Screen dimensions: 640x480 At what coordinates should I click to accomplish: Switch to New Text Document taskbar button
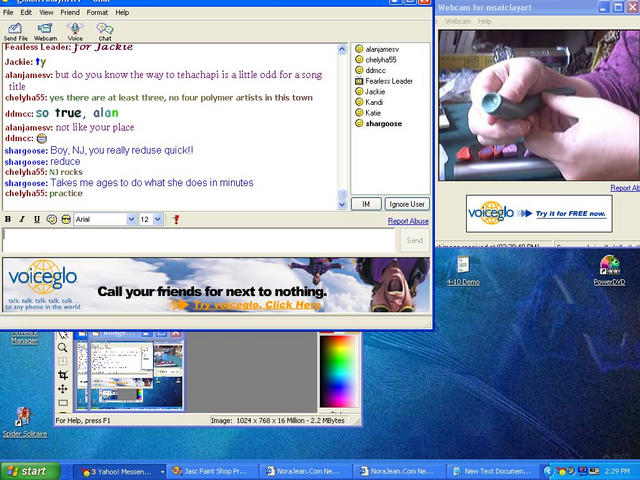[492, 471]
